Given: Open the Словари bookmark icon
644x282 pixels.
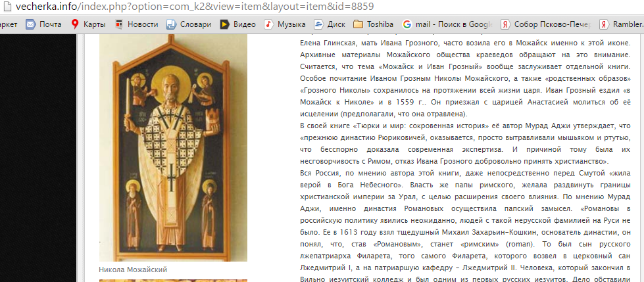Looking at the screenshot, I should point(171,24).
